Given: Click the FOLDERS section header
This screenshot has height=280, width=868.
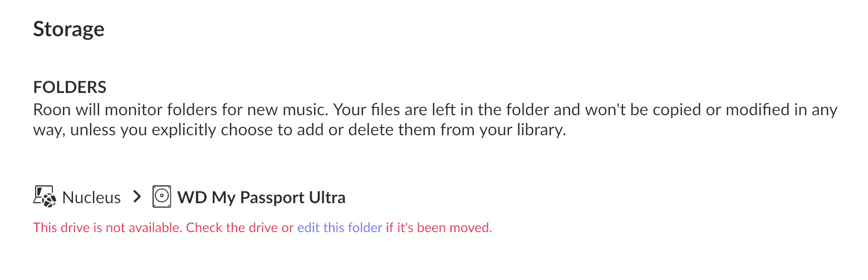Looking at the screenshot, I should click(x=70, y=87).
